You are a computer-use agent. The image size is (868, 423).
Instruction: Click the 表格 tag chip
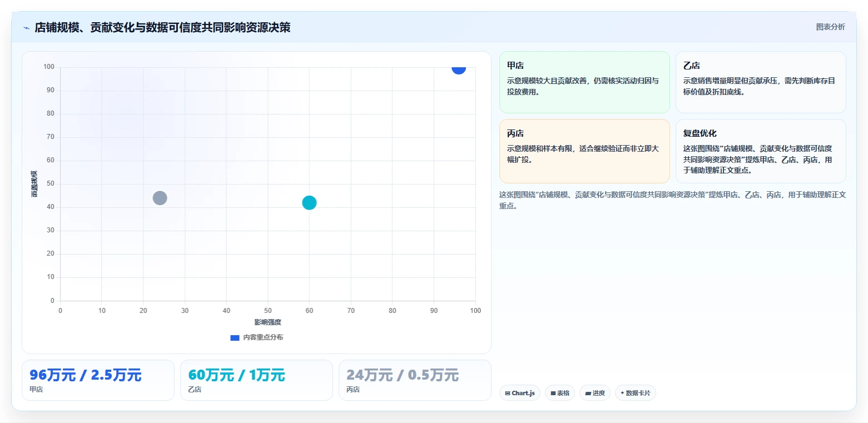tap(560, 393)
